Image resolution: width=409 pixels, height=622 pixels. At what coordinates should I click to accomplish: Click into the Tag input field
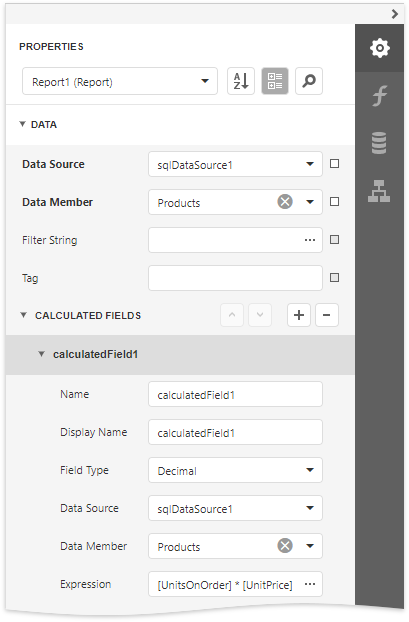[x=235, y=278]
